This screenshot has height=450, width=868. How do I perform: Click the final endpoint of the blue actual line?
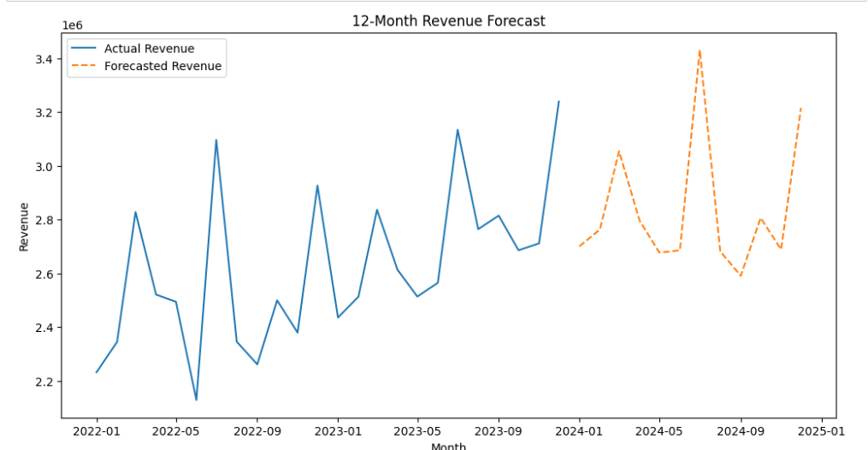pyautogui.click(x=558, y=102)
